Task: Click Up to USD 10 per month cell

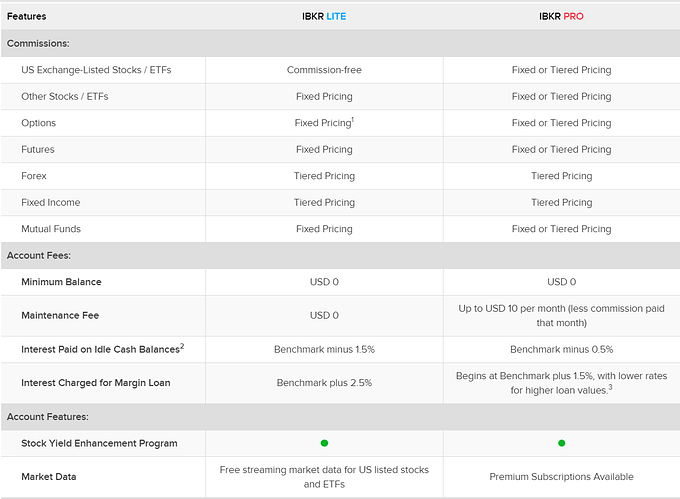Action: point(561,316)
